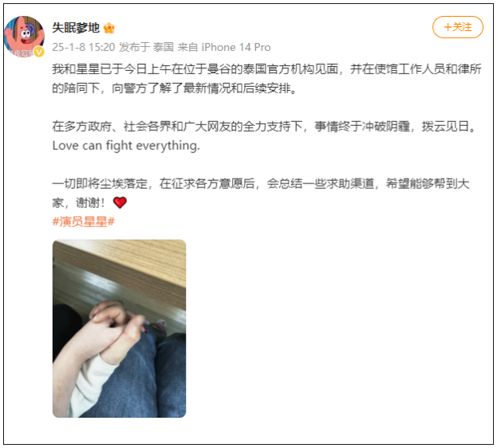Click the 泰国 posting location text
Screen dimensions: 497x448
click(164, 47)
